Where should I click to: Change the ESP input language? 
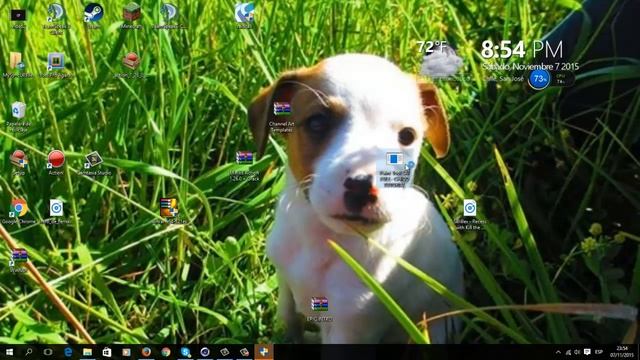[599, 352]
